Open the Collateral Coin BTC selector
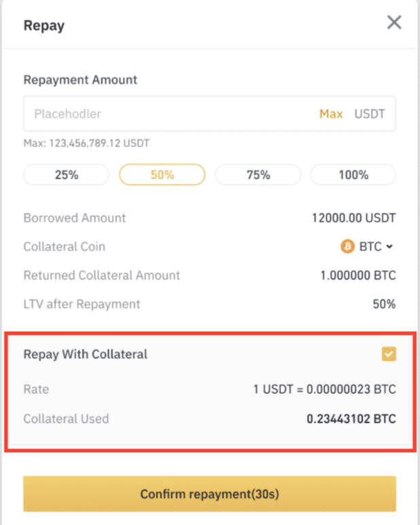Viewport: 420px width, 525px height. point(367,246)
